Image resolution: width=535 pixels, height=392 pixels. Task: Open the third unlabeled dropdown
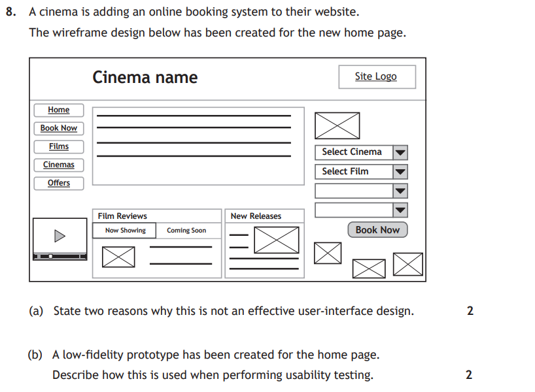(400, 191)
